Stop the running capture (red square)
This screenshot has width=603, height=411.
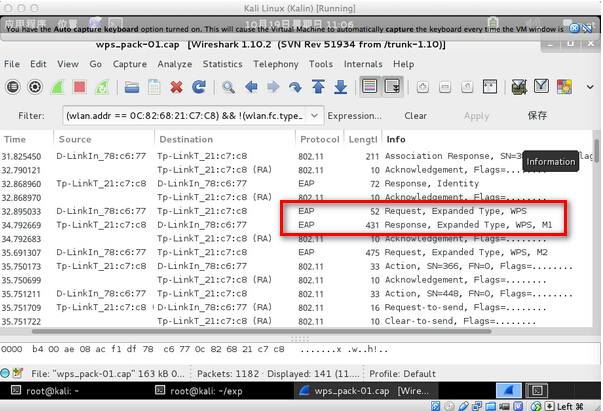coord(80,87)
